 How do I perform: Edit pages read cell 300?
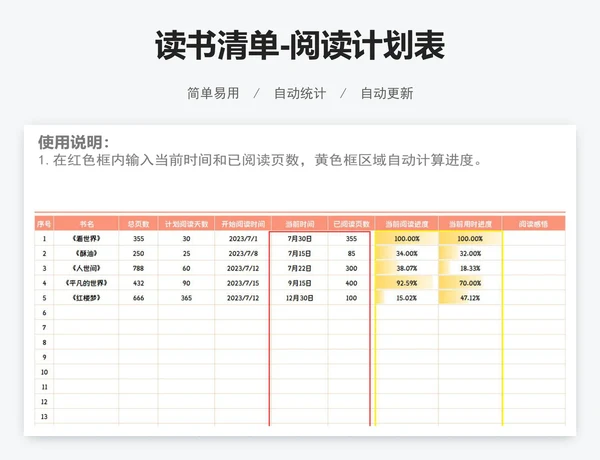[349, 268]
